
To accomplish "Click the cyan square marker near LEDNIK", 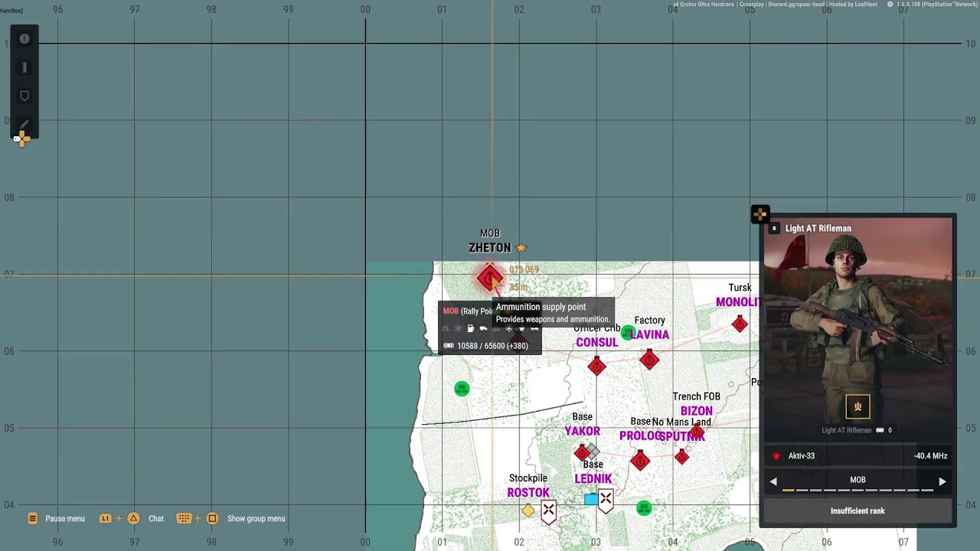I will coord(591,500).
